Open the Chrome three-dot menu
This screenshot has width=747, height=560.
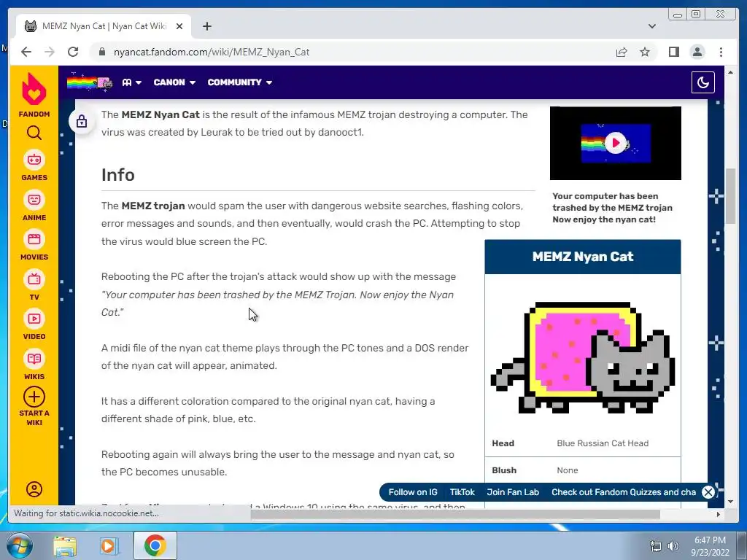(721, 52)
